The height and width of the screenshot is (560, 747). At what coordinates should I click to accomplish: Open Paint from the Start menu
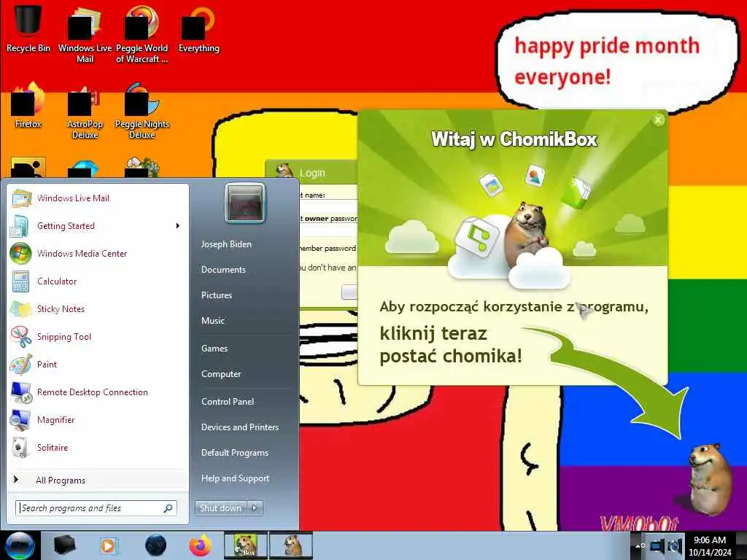(x=98, y=365)
